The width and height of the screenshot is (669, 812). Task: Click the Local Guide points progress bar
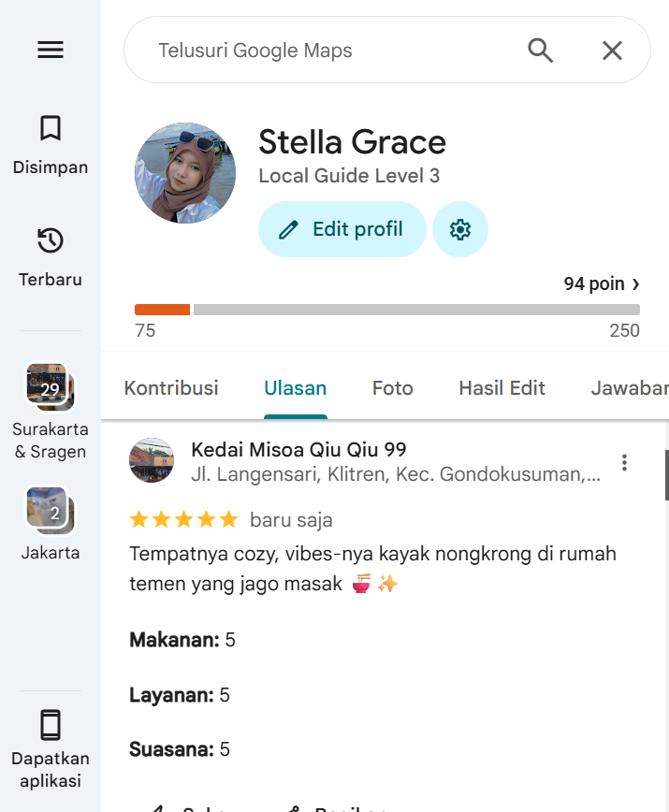point(387,310)
